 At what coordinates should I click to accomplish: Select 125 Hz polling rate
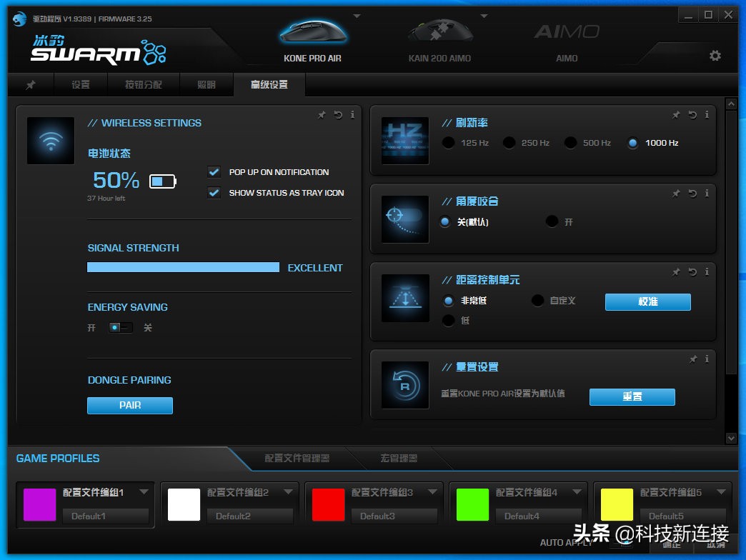(448, 143)
